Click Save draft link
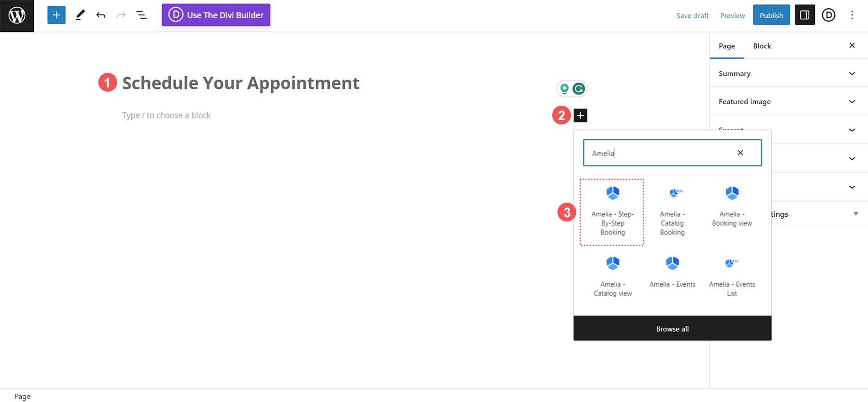 coord(692,15)
